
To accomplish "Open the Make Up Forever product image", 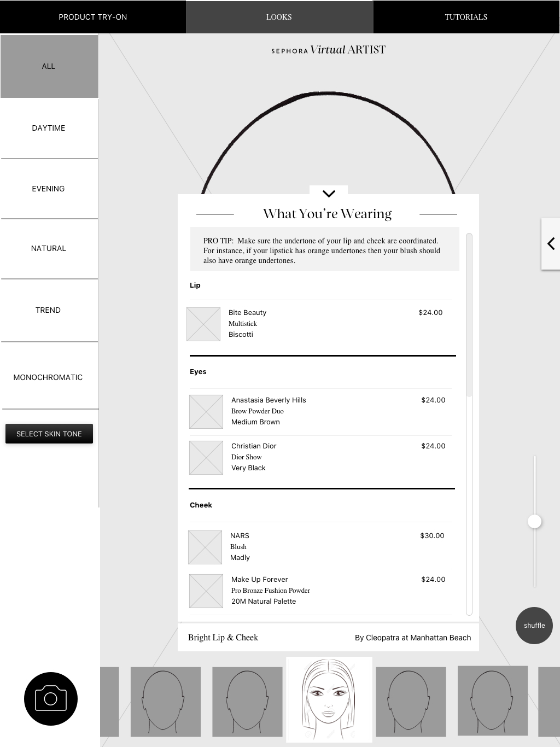I will [206, 591].
